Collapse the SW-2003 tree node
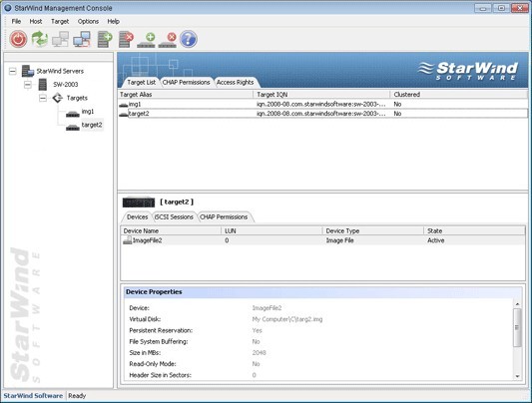Viewport: 532px width, 403px height. tap(28, 85)
